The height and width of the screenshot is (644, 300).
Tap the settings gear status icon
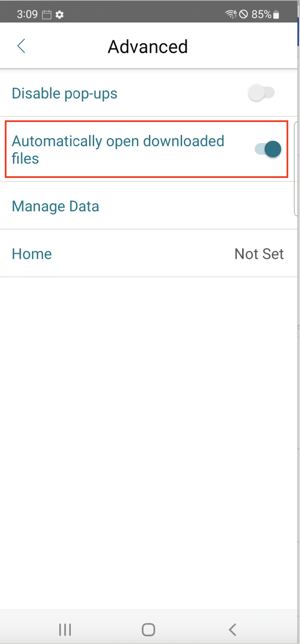[x=59, y=15]
